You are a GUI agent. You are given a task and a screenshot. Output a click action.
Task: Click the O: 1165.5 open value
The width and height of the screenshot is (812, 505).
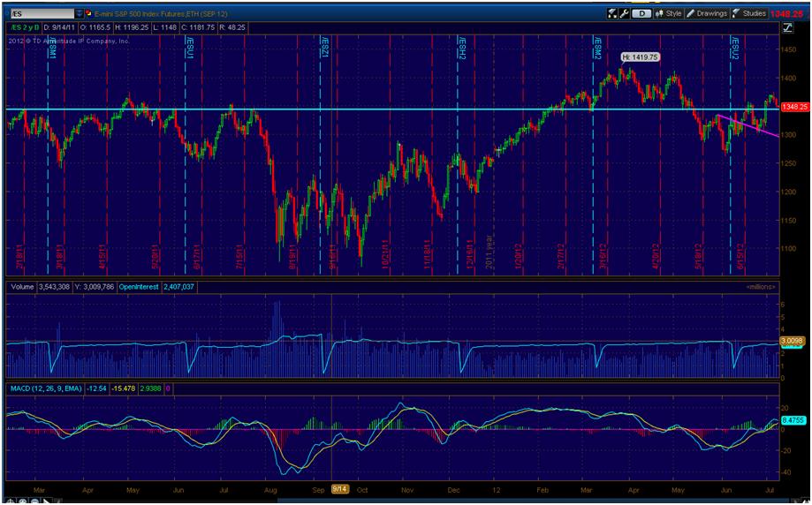pyautogui.click(x=95, y=27)
